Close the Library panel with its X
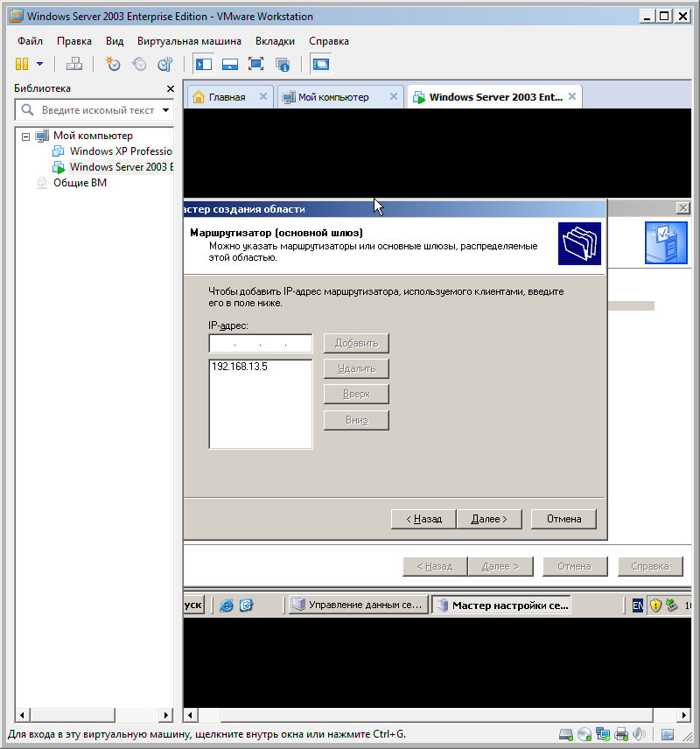 [170, 89]
